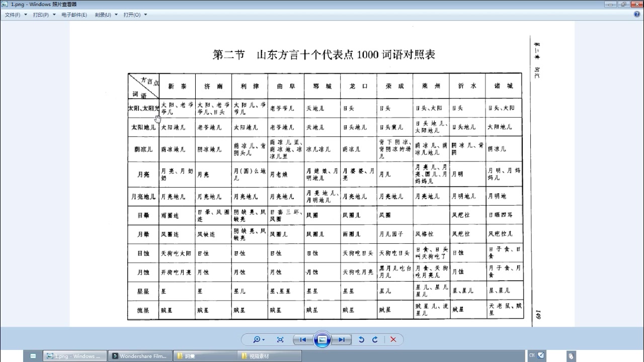Click the mouse icon in the system tray

tap(571, 356)
